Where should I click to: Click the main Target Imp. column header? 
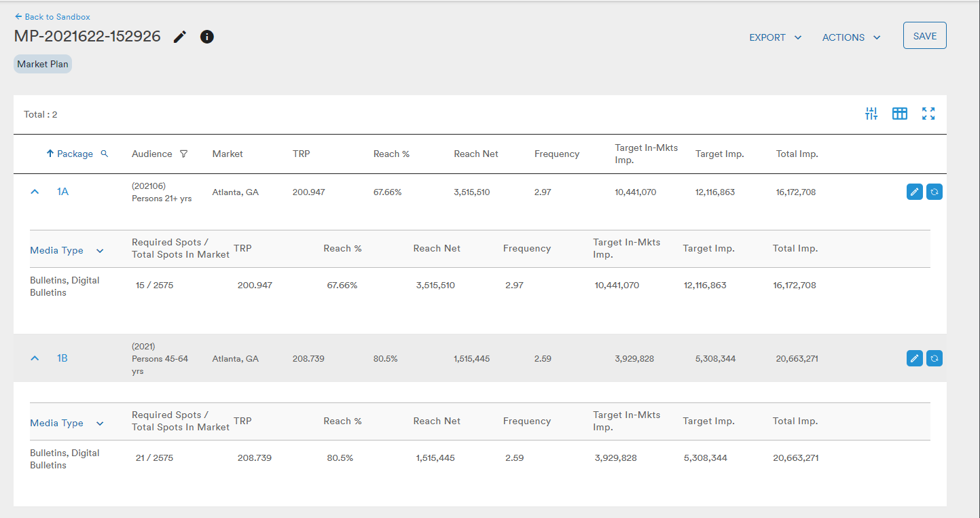click(720, 154)
